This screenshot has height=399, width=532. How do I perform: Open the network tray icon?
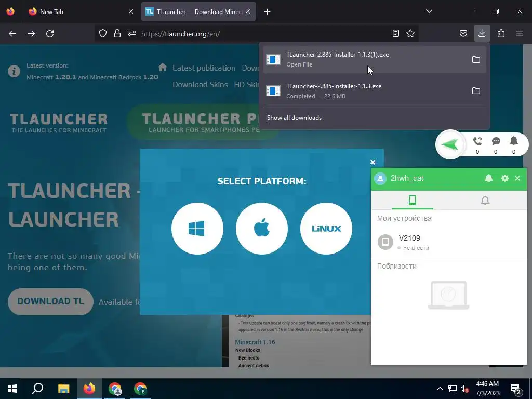[453, 389]
